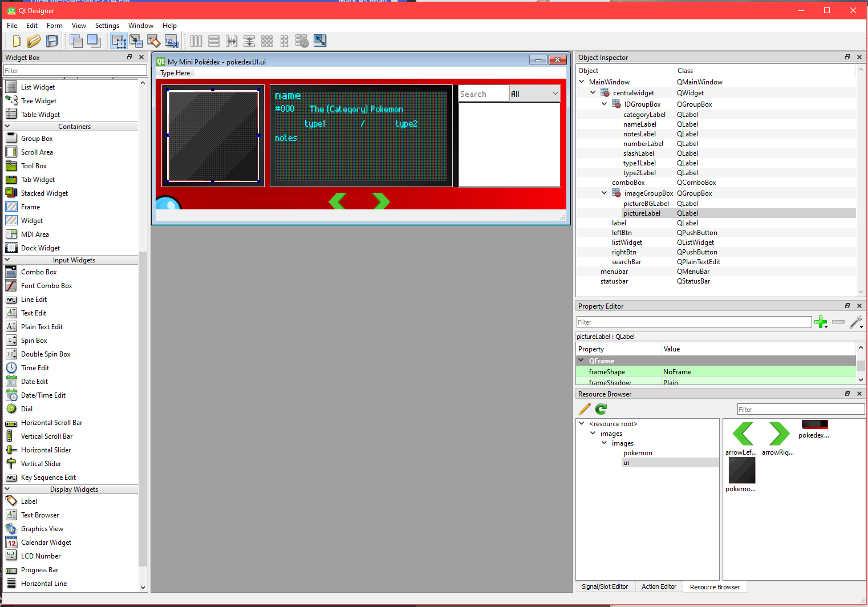Collapse the Input Widgets category

point(7,260)
